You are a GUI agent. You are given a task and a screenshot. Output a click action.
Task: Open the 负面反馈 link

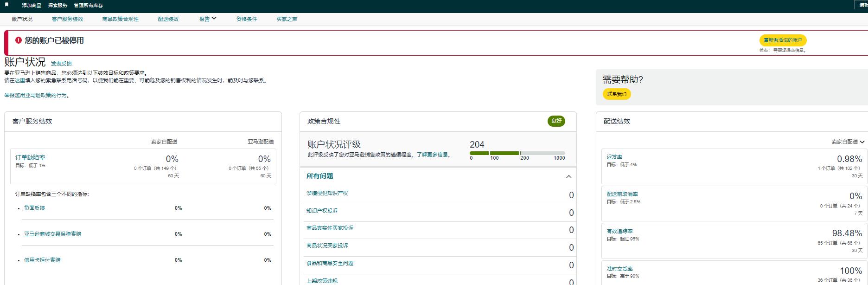[x=34, y=208]
